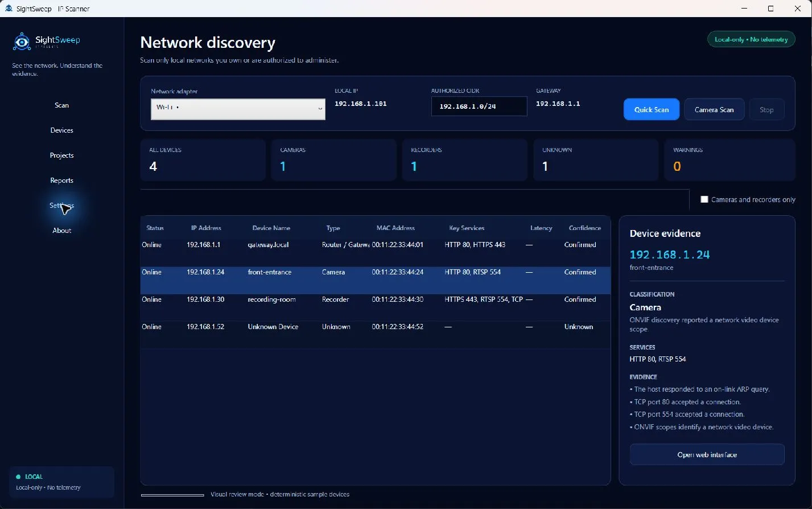Click the local IP value 192.168.1.101
Viewport: 812px width, 509px height.
(x=361, y=104)
